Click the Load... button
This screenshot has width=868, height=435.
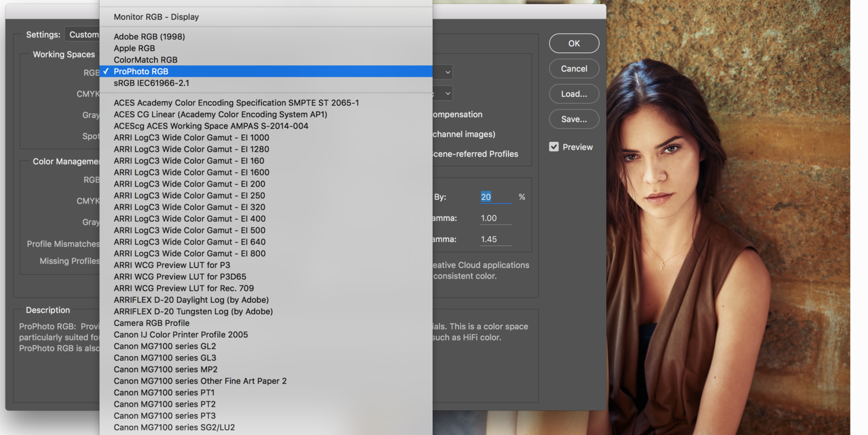pos(573,94)
